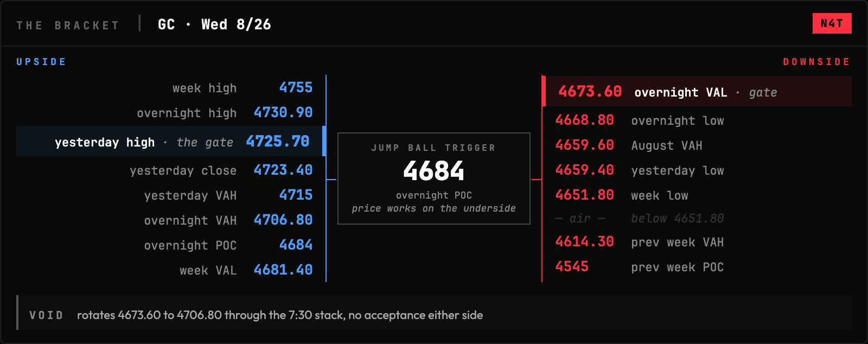Screen dimensions: 868x344
Task: Select August VAH 4659.60 row
Action: [697, 145]
